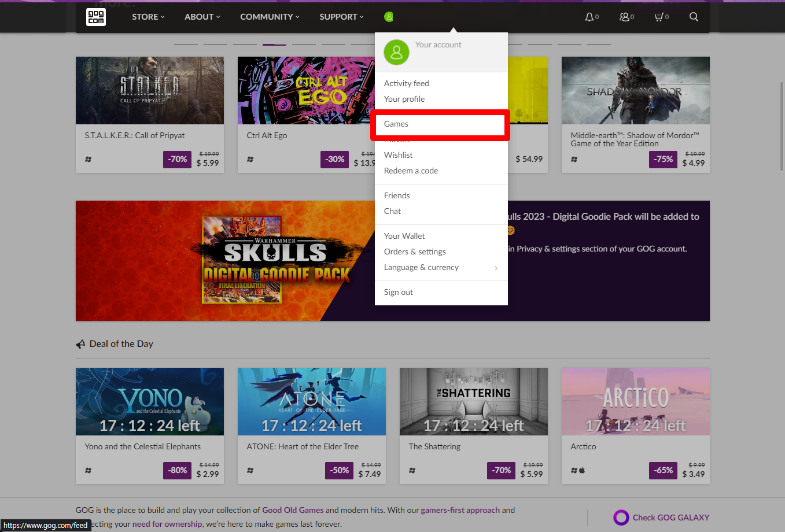Screen dimensions: 785x532
Task: Click the Windows icon on the Ctrl Alt Ego card
Action: coord(250,159)
